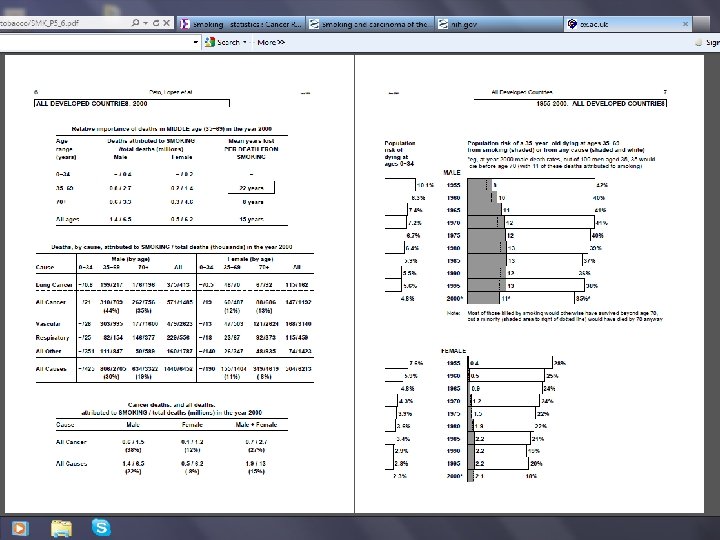Click the Google toolbar search input field
Image resolution: width=720 pixels, height=540 pixels.
[94, 42]
